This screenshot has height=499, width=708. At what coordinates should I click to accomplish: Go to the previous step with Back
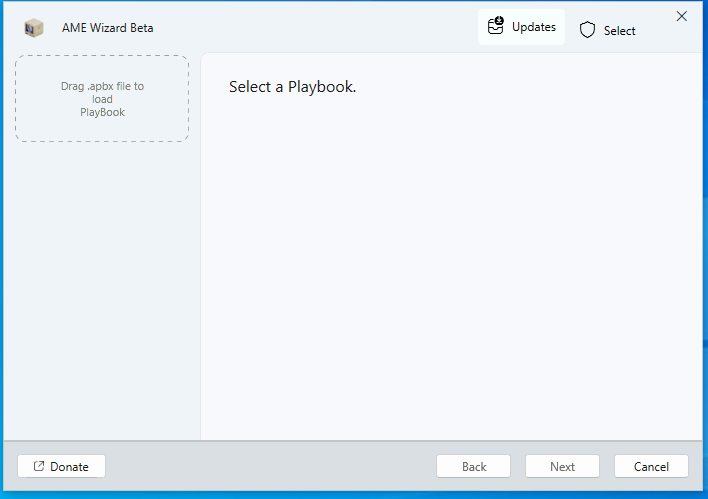click(473, 467)
